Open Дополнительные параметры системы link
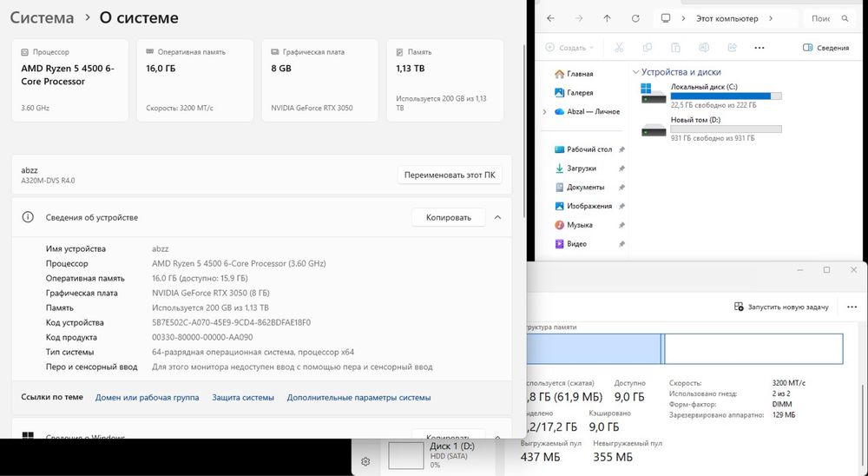868x476 pixels. pyautogui.click(x=358, y=397)
